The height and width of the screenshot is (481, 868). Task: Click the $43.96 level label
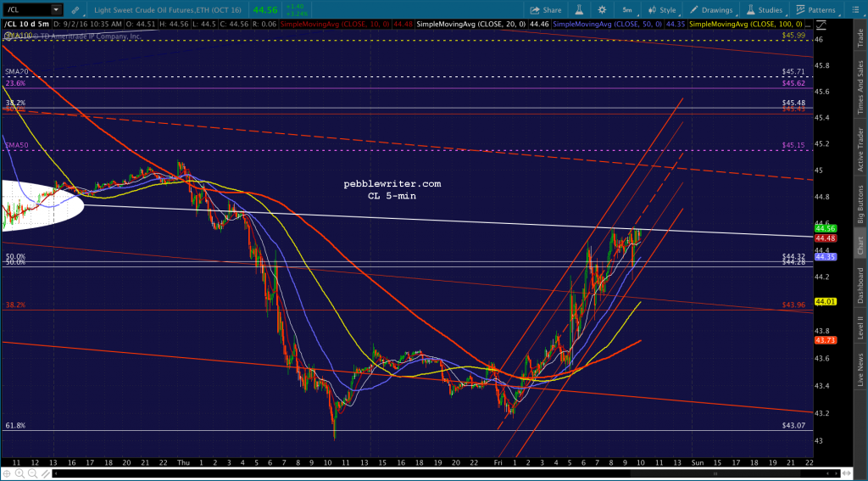click(x=793, y=305)
